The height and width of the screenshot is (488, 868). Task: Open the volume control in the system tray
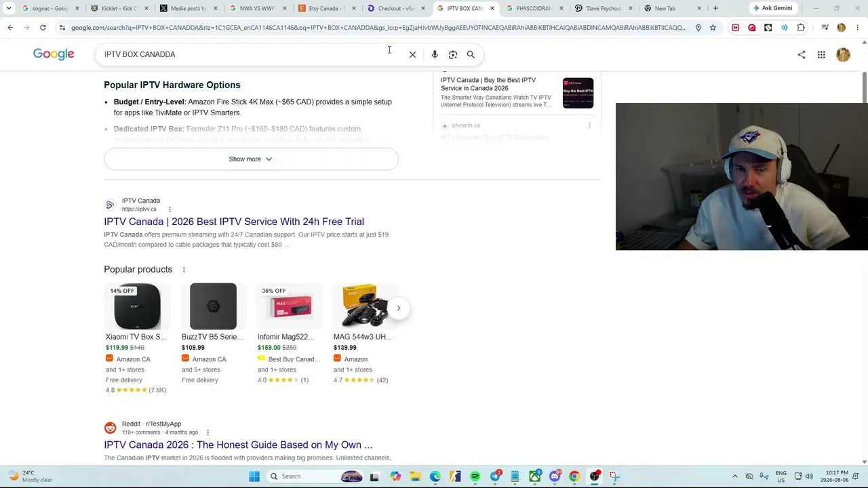click(x=808, y=476)
